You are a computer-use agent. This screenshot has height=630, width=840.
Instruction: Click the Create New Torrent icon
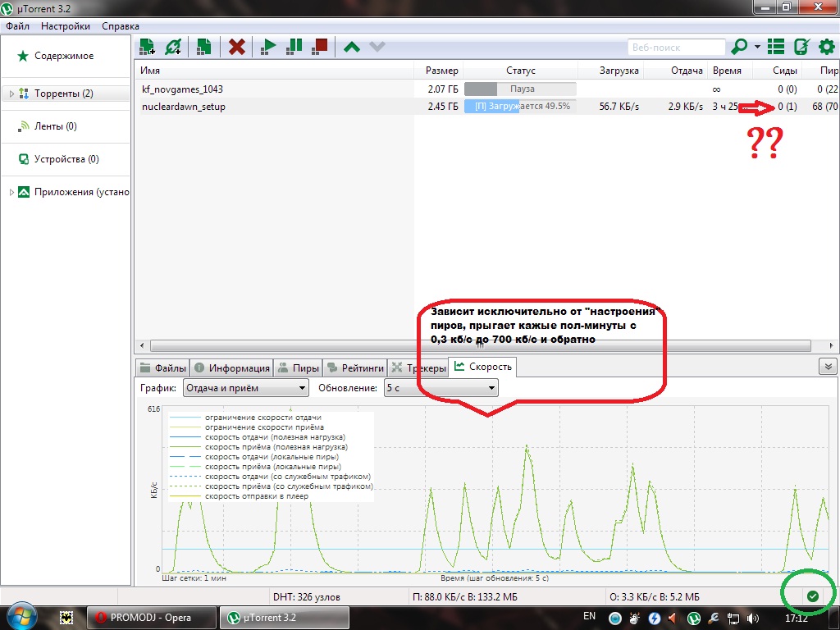coord(203,47)
